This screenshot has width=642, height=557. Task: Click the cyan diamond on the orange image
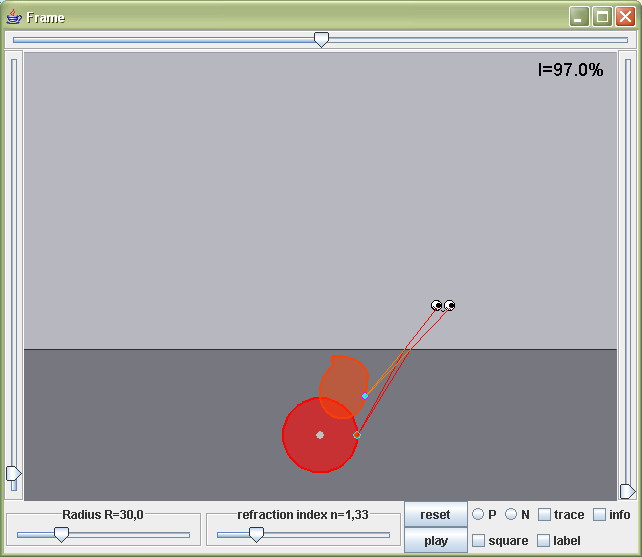(365, 396)
